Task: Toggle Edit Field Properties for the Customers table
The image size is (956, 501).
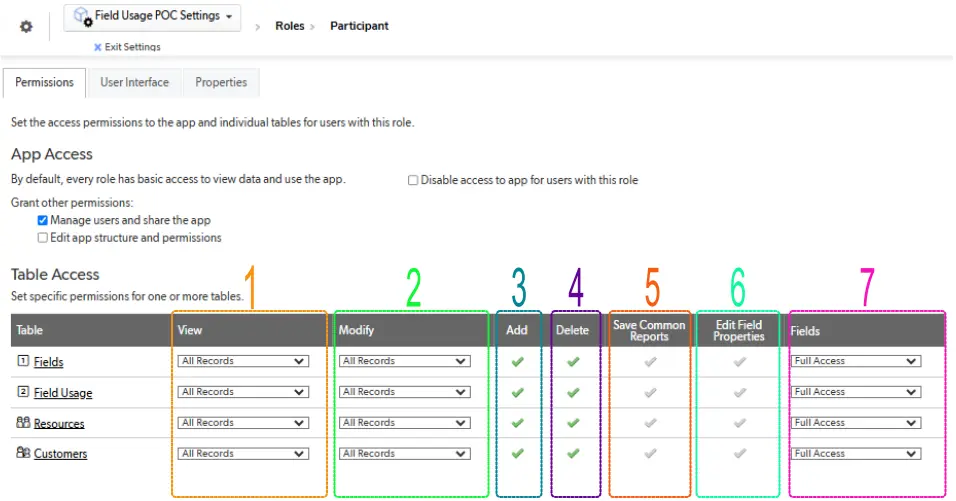Action: (740, 453)
